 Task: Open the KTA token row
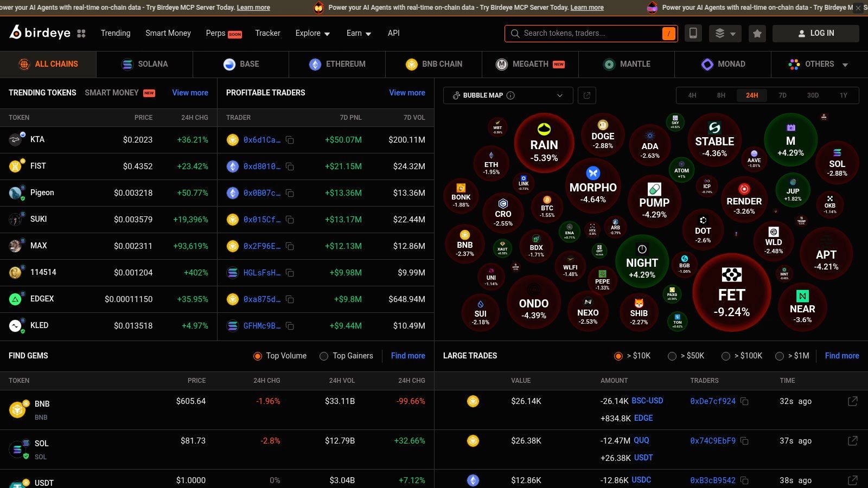[x=108, y=140]
